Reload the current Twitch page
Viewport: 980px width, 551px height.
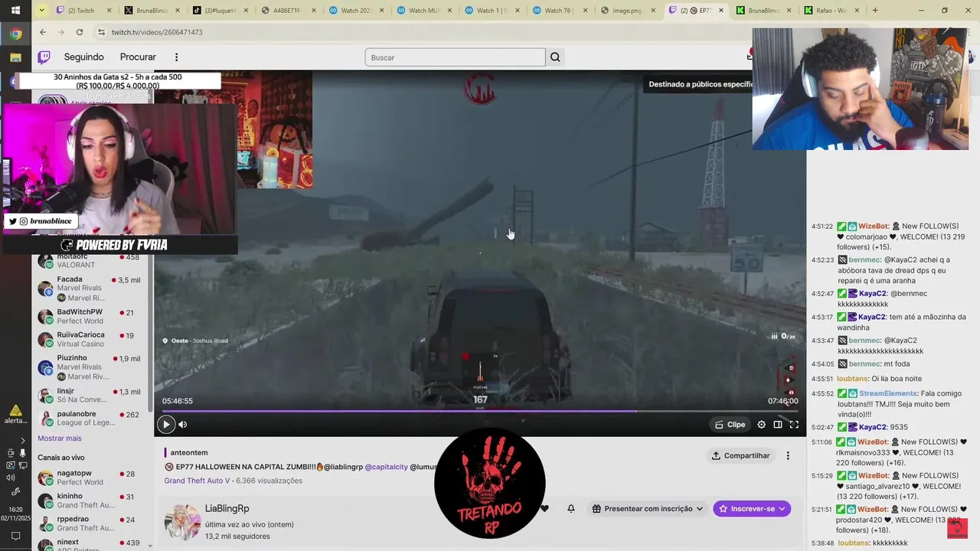[x=80, y=32]
